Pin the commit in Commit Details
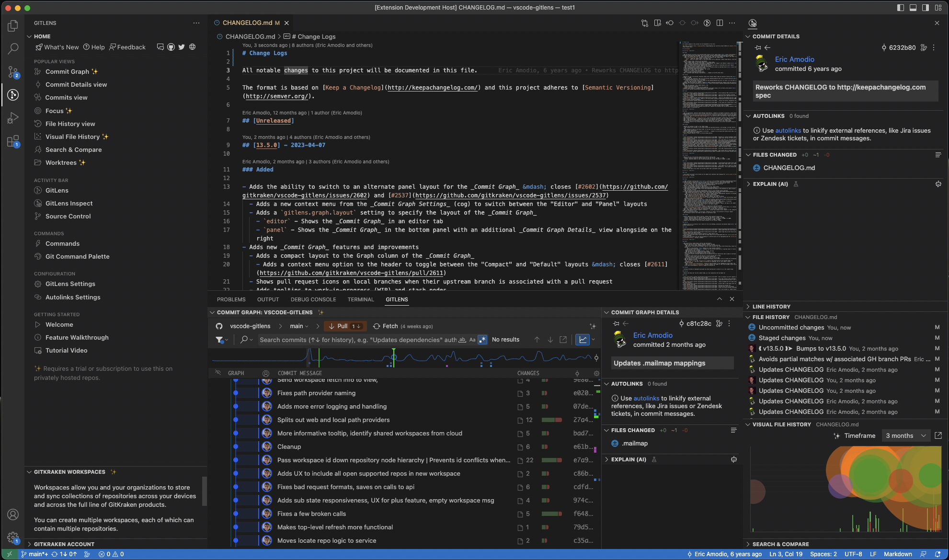The image size is (949, 560). pos(757,47)
